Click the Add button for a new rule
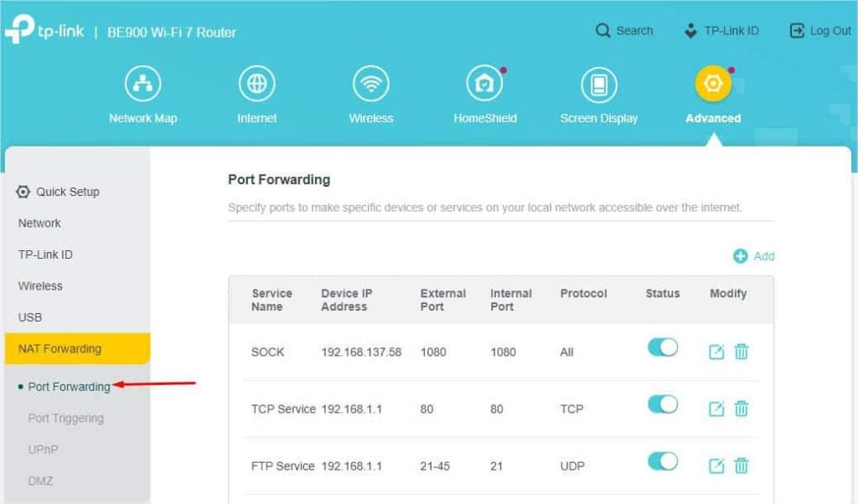This screenshot has height=504, width=858. [752, 256]
